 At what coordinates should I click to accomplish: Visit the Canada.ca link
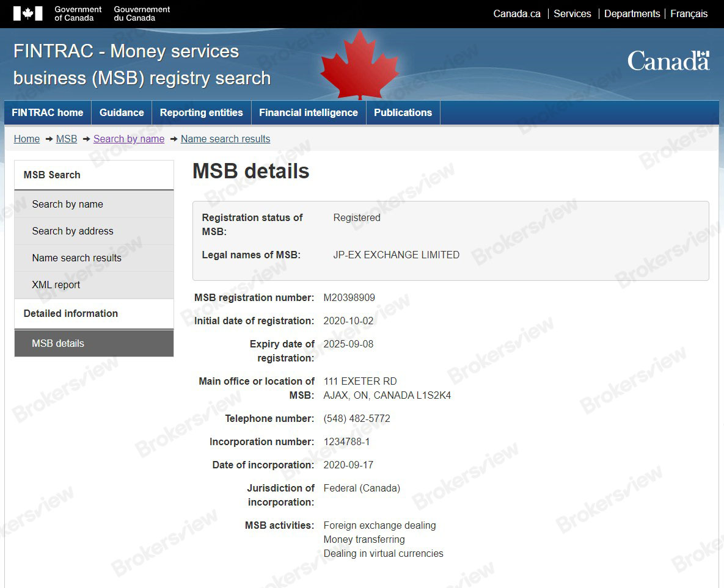[516, 13]
